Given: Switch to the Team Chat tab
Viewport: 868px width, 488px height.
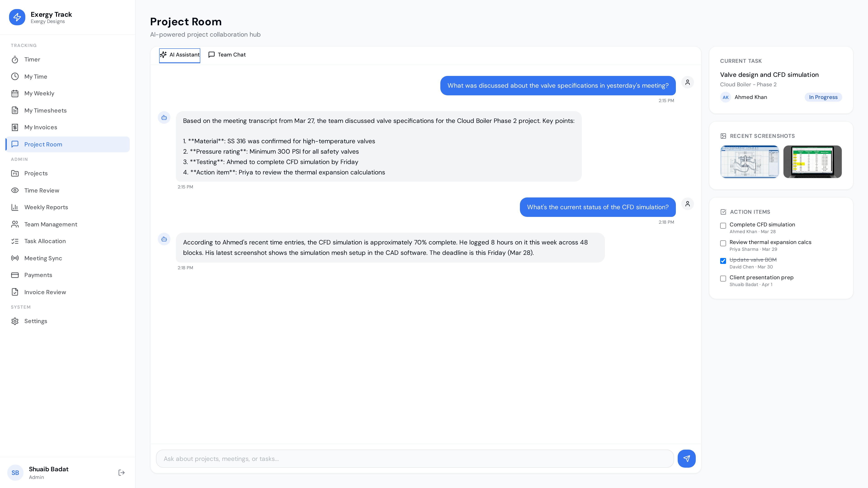Looking at the screenshot, I should [227, 55].
